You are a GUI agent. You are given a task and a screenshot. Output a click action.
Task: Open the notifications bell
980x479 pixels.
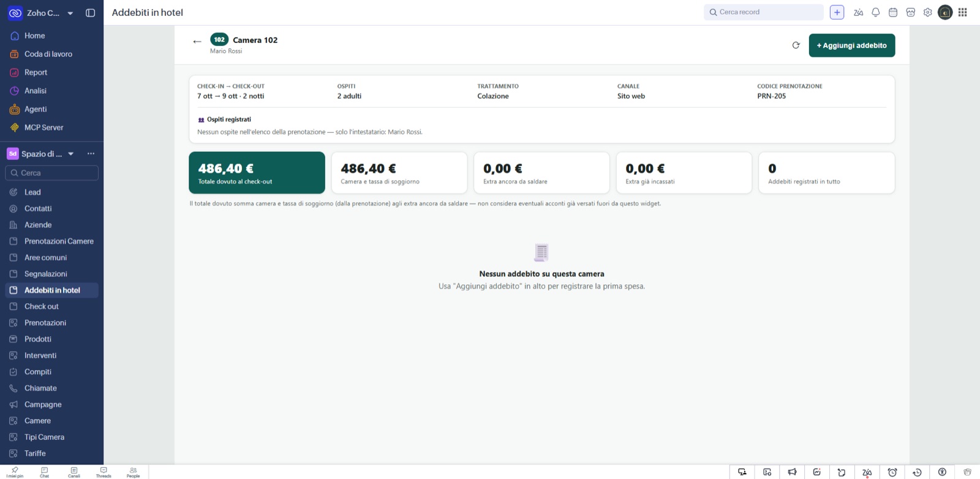pyautogui.click(x=876, y=12)
